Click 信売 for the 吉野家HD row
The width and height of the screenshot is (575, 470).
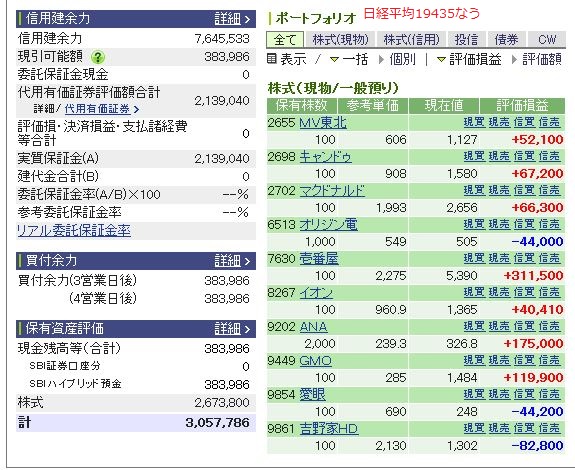[549, 428]
